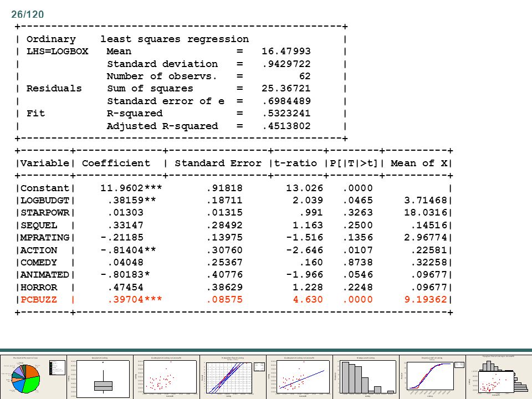Screen dimensions: 532x399
Task: Select Constant t-ratio 13.026
Action: [305, 188]
